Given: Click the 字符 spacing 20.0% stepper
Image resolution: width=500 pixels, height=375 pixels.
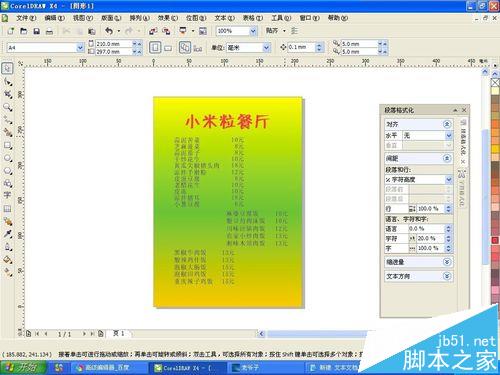Looking at the screenshot, I should pyautogui.click(x=449, y=238).
